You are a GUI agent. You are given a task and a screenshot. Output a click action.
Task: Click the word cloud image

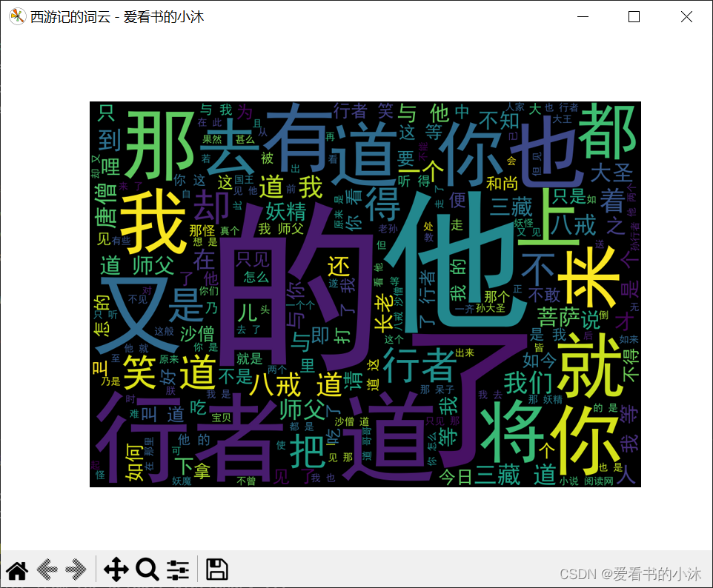point(365,294)
